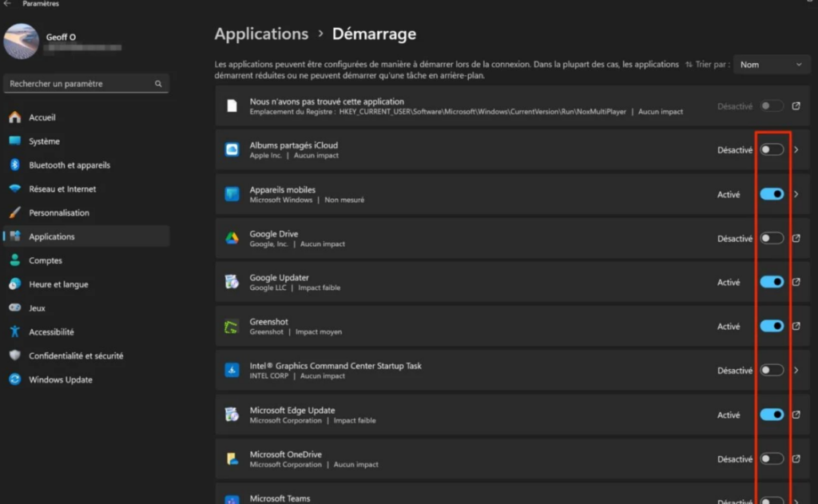Click the Albums partagés iCloud icon
Viewport: 818px width, 504px height.
point(232,150)
